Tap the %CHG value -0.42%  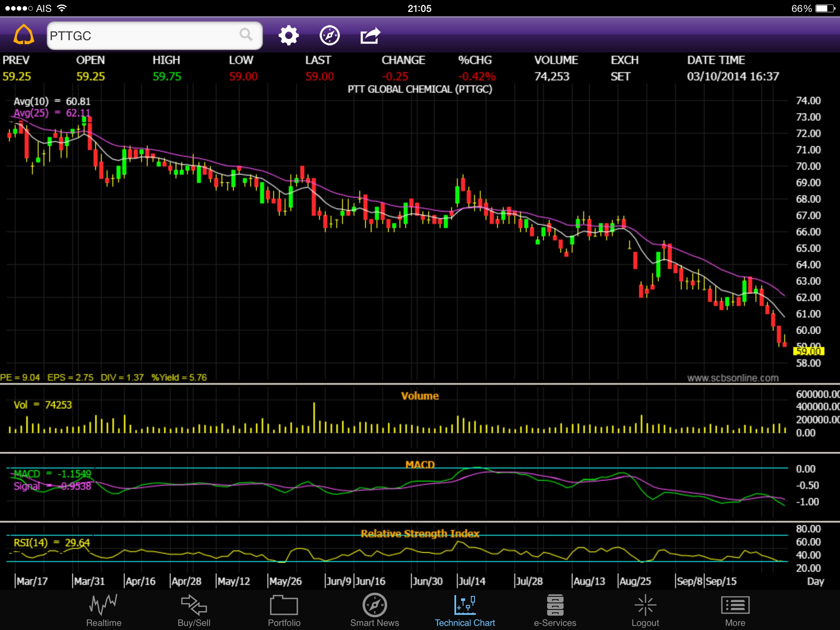[x=477, y=77]
